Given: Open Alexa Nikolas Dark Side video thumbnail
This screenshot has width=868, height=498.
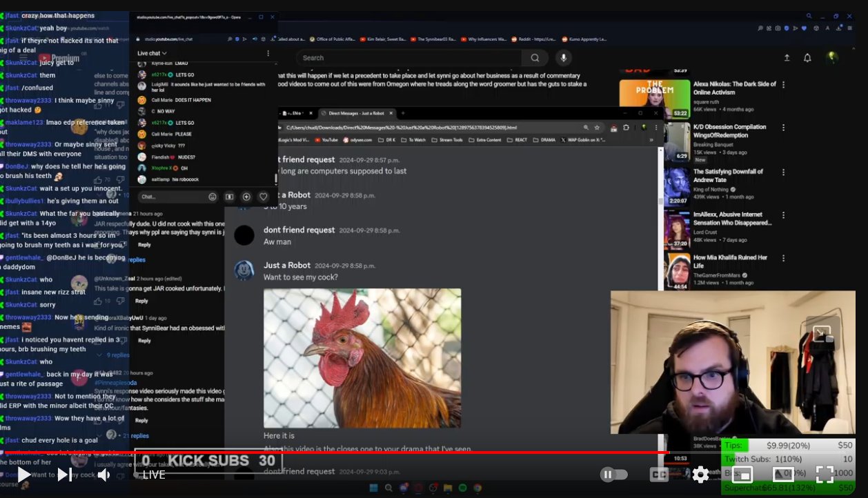Looking at the screenshot, I should (654, 99).
